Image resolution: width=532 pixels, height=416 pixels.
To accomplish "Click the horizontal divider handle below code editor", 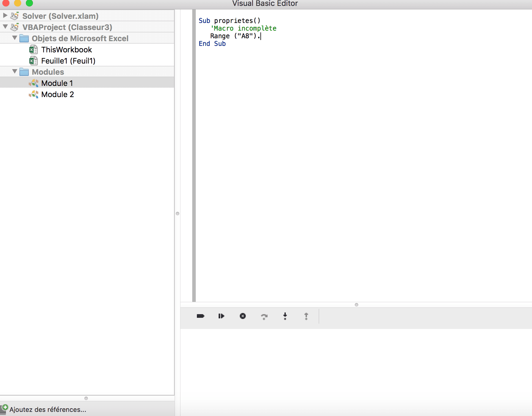I will (356, 305).
